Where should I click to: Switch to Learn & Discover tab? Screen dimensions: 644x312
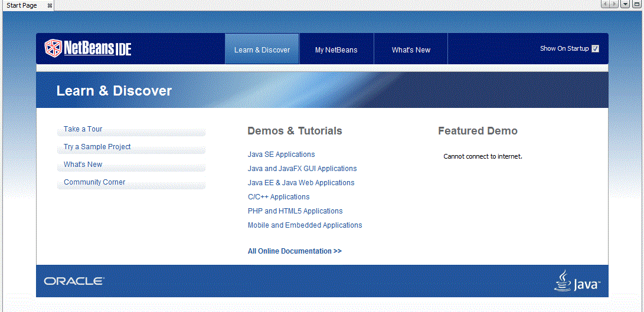pos(262,50)
